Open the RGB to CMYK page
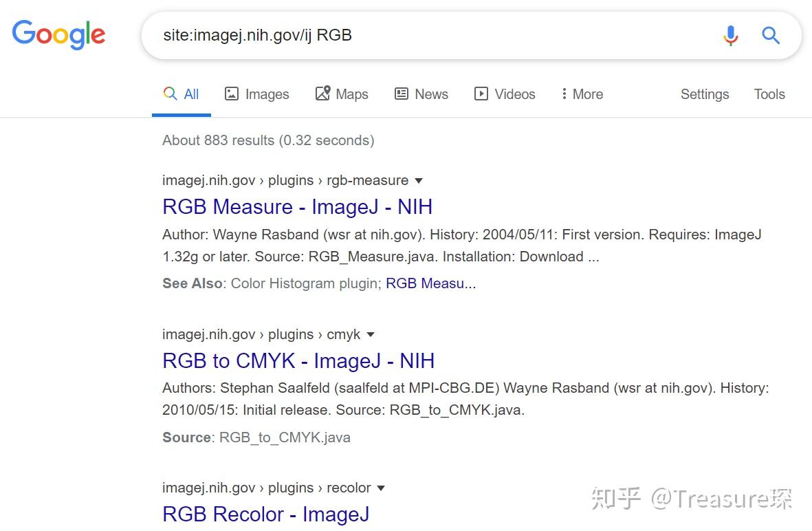The height and width of the screenshot is (531, 812). pos(298,360)
